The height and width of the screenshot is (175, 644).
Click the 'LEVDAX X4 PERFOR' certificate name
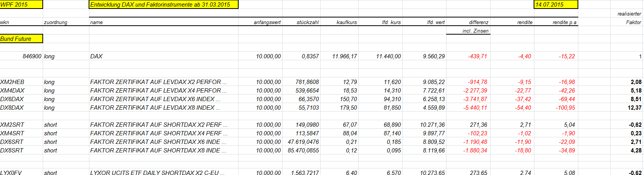[x=159, y=91]
